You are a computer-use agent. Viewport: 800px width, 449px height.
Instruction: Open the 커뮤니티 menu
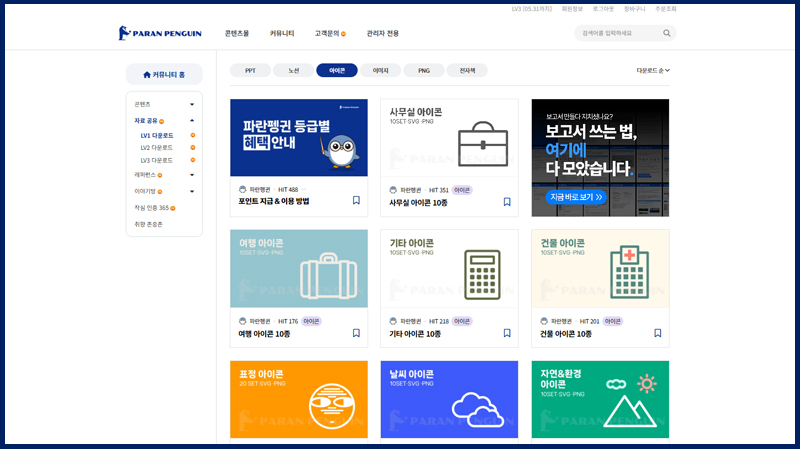282,33
